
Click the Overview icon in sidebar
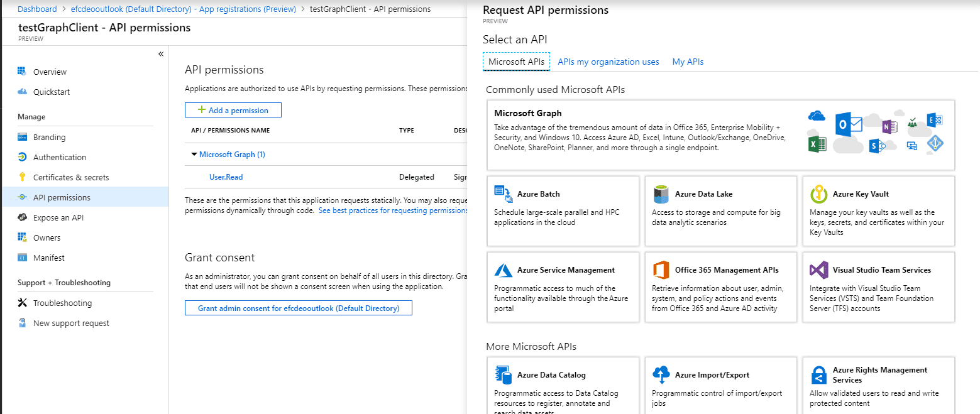(x=22, y=72)
